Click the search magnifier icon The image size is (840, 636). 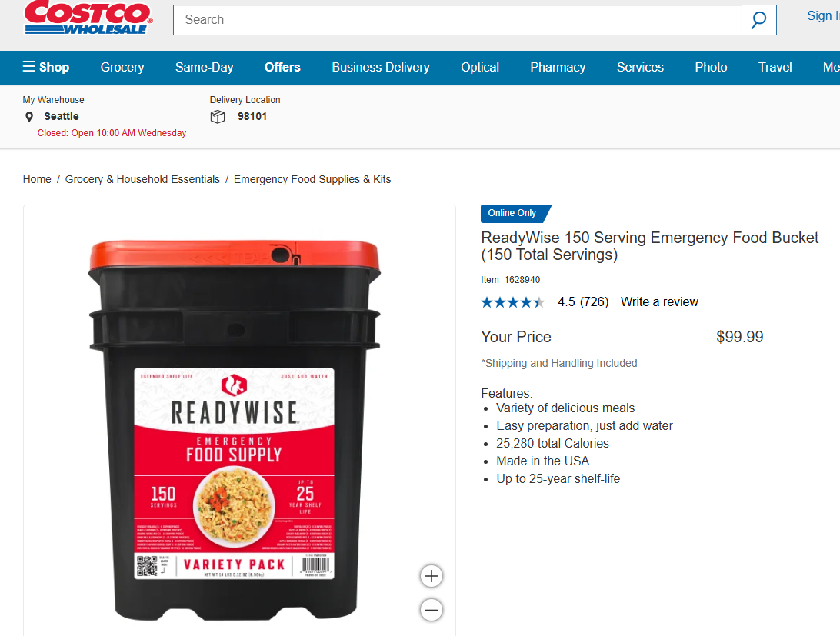click(758, 20)
